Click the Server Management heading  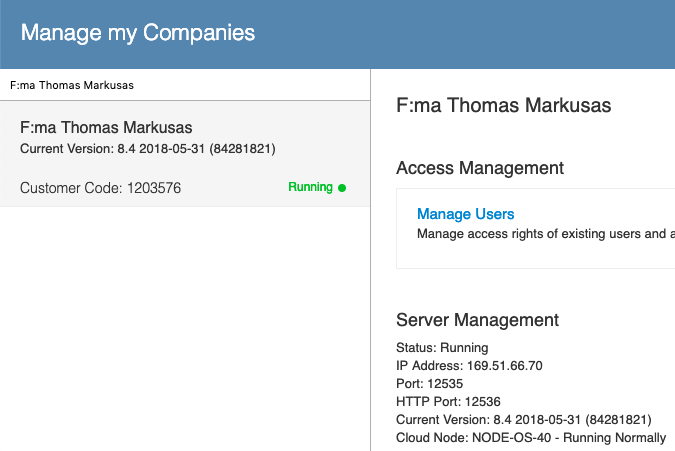(477, 320)
